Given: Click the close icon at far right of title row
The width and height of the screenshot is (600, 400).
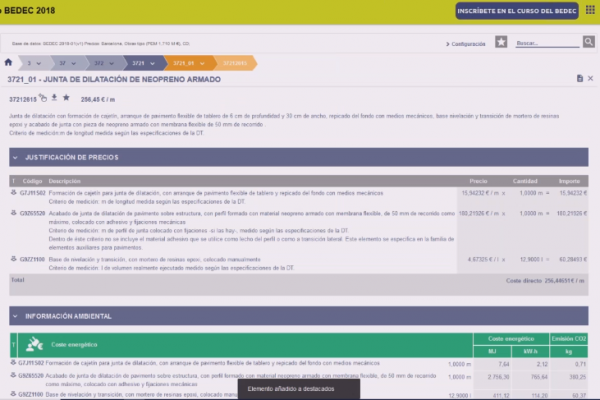Looking at the screenshot, I should coord(590,78).
